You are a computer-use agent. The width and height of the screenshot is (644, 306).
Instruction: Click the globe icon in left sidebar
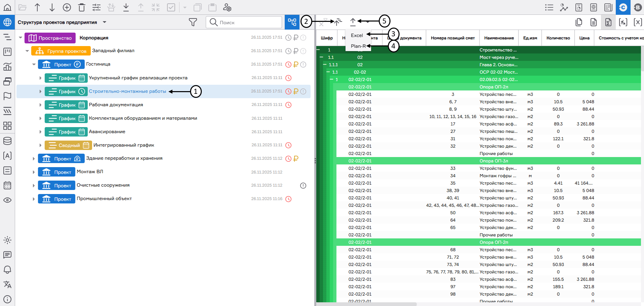click(x=7, y=22)
